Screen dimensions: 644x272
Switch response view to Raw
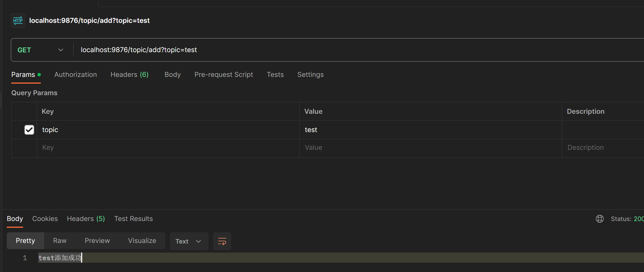pos(60,241)
